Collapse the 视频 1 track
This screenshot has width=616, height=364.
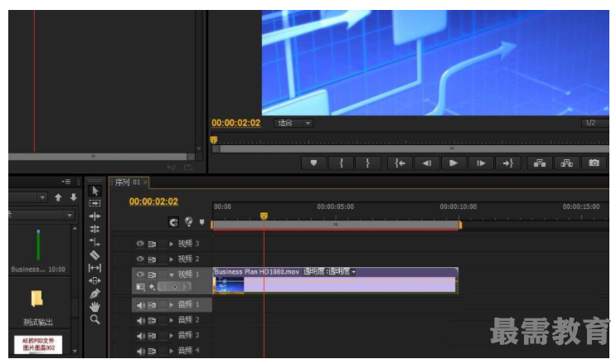coord(172,274)
